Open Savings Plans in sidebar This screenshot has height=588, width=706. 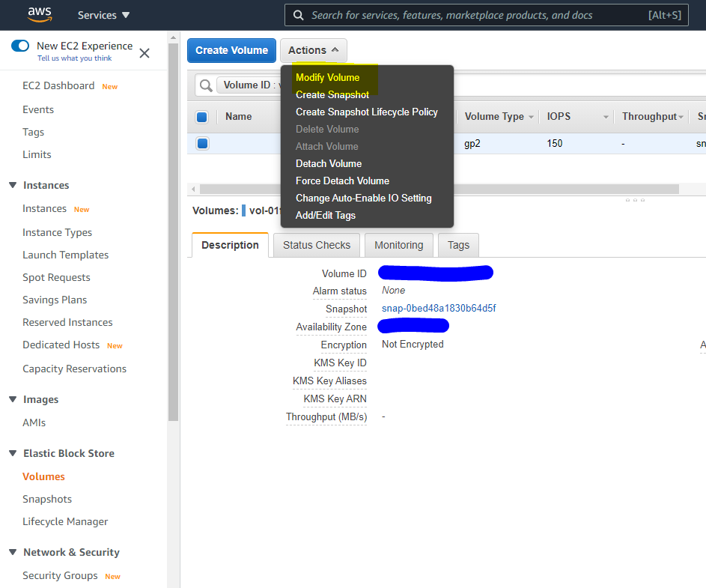click(x=55, y=300)
